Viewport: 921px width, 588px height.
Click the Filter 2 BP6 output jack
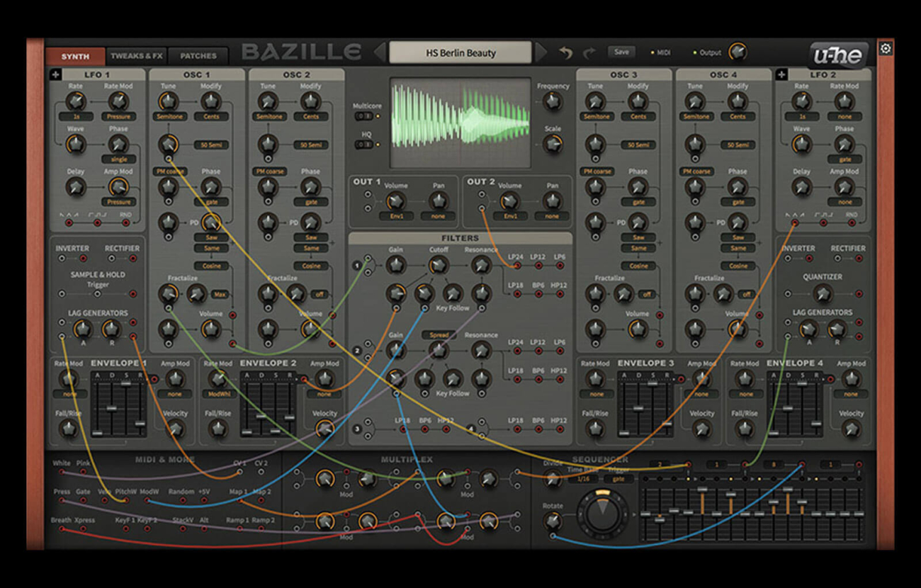coord(538,379)
